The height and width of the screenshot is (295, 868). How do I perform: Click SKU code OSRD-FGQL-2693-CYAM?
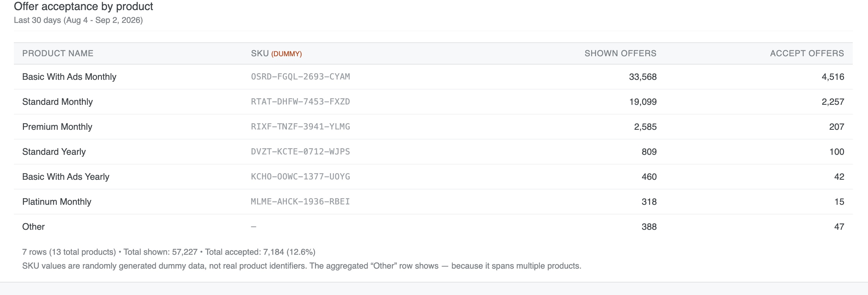300,77
